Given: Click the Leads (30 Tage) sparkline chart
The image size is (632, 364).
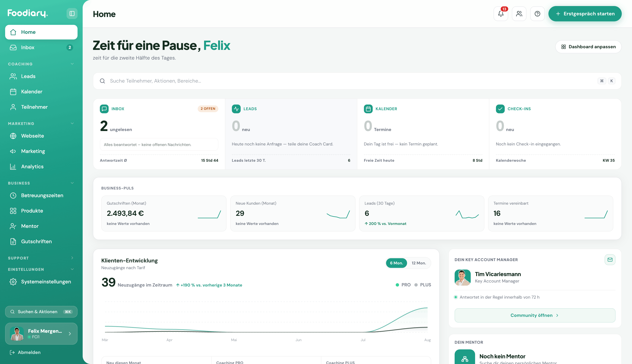Looking at the screenshot, I should [x=467, y=214].
